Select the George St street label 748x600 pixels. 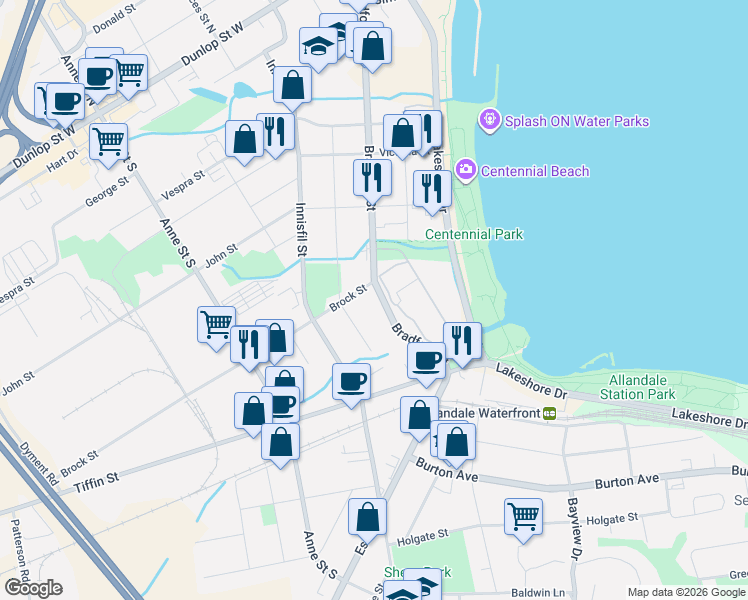point(107,191)
